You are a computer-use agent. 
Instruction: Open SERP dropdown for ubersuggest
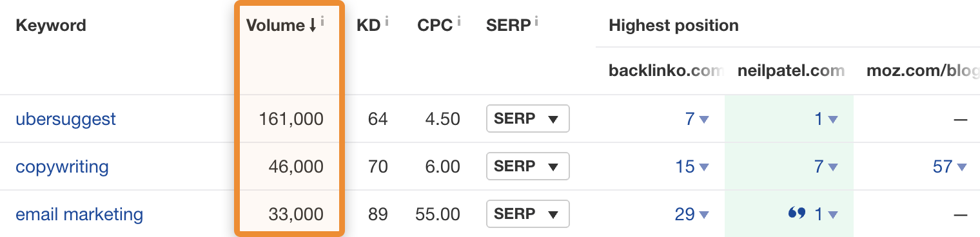coord(527,118)
